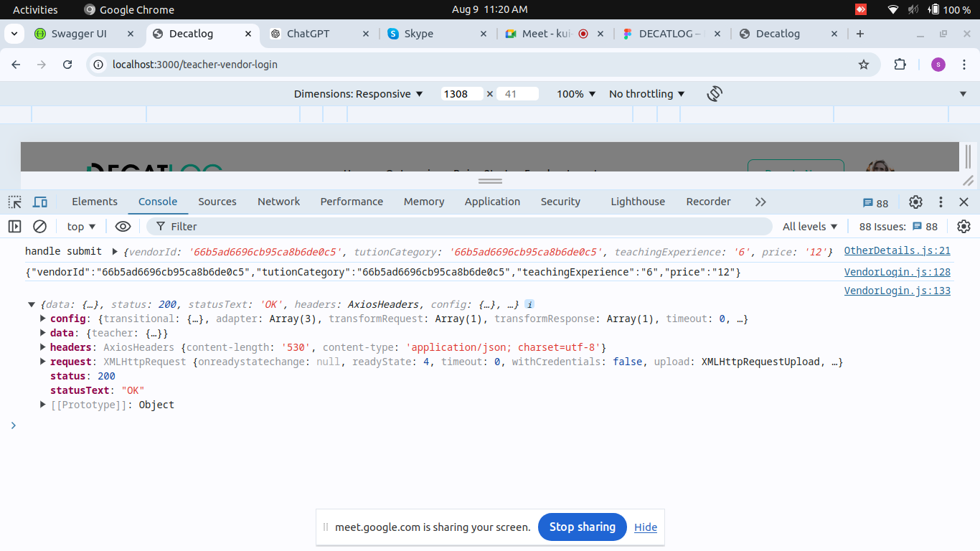The width and height of the screenshot is (980, 551).
Task: Click the eye icon for live expression
Action: [x=123, y=227]
